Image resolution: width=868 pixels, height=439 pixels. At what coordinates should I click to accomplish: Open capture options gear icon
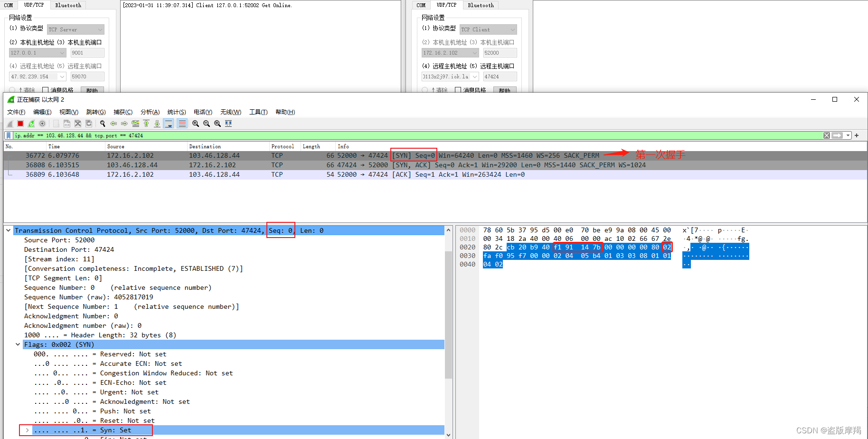click(x=42, y=124)
